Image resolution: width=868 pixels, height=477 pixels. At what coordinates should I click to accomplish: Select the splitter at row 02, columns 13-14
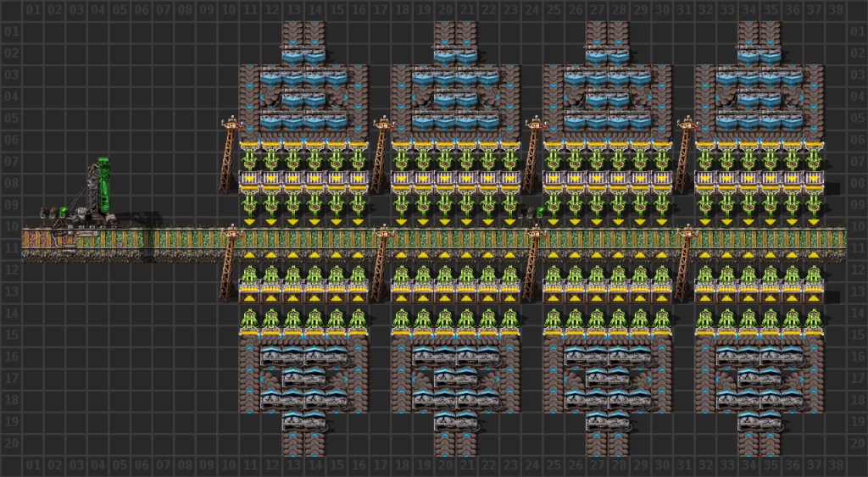coord(304,55)
